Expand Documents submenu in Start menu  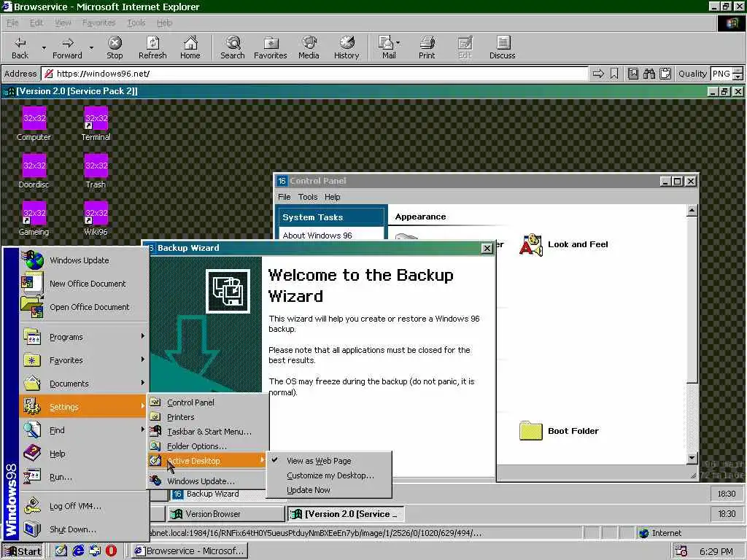pos(83,384)
